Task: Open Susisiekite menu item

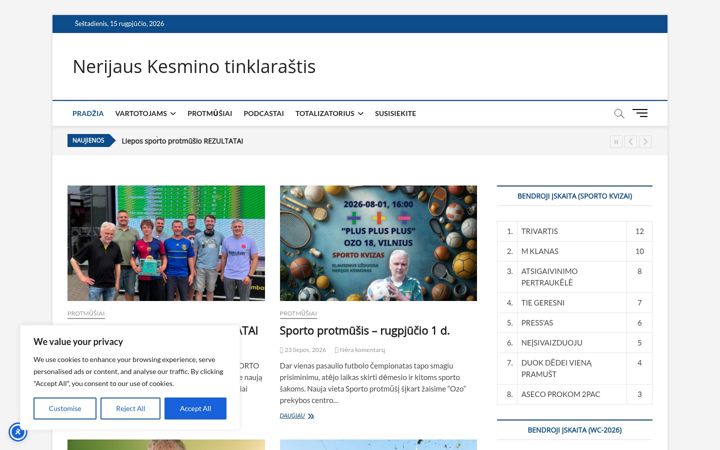Action: (x=395, y=113)
